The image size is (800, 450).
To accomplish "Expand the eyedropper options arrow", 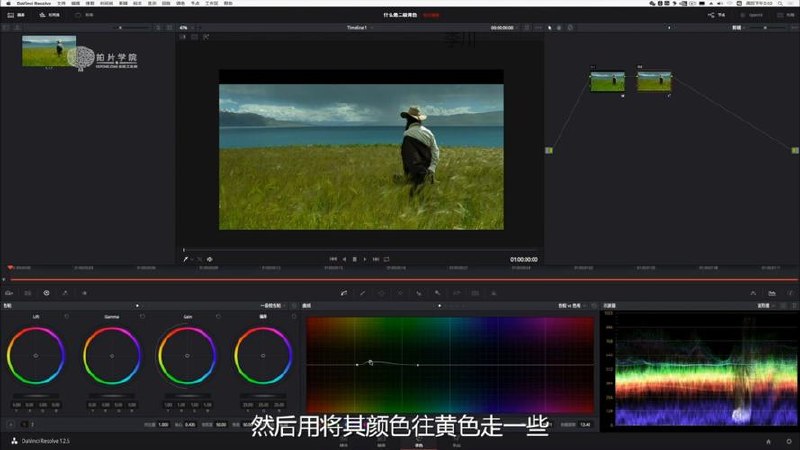I will click(x=192, y=259).
